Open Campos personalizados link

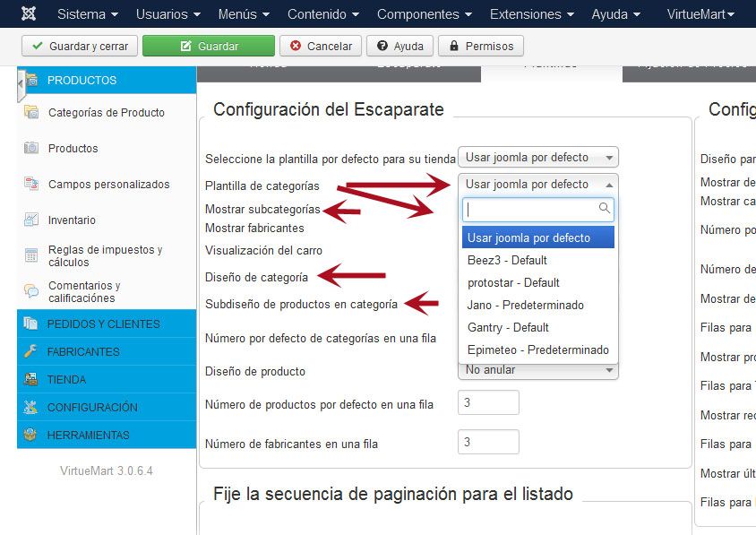pyautogui.click(x=109, y=185)
